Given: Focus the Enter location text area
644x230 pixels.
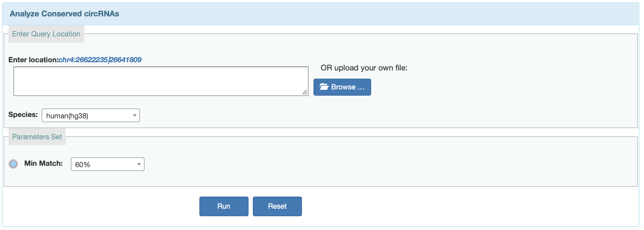Looking at the screenshot, I should [161, 81].
